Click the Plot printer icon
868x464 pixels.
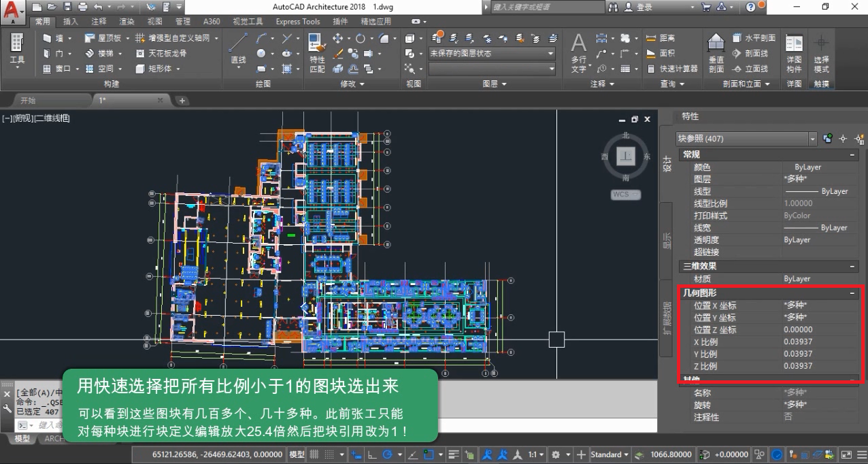click(x=82, y=7)
